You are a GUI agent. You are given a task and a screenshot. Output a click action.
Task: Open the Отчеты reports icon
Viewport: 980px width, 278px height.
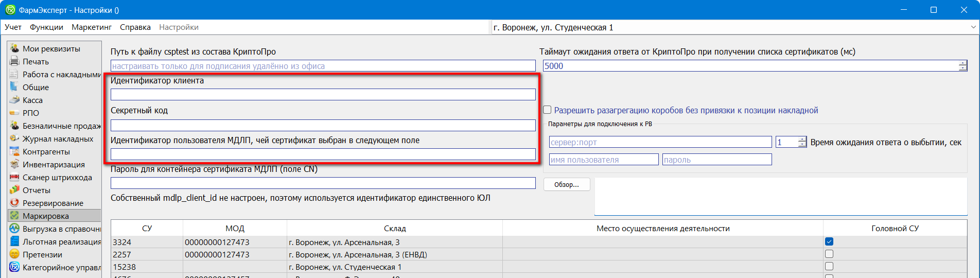[x=14, y=190]
